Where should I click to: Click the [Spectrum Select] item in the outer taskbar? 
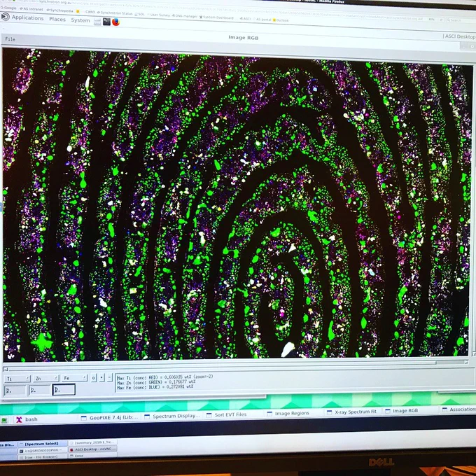click(41, 444)
